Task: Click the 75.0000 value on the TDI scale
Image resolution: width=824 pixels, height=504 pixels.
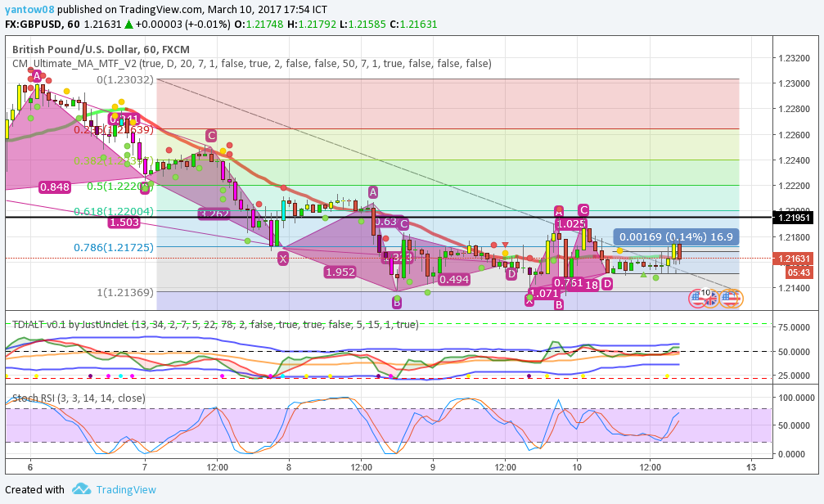Action: pos(794,327)
